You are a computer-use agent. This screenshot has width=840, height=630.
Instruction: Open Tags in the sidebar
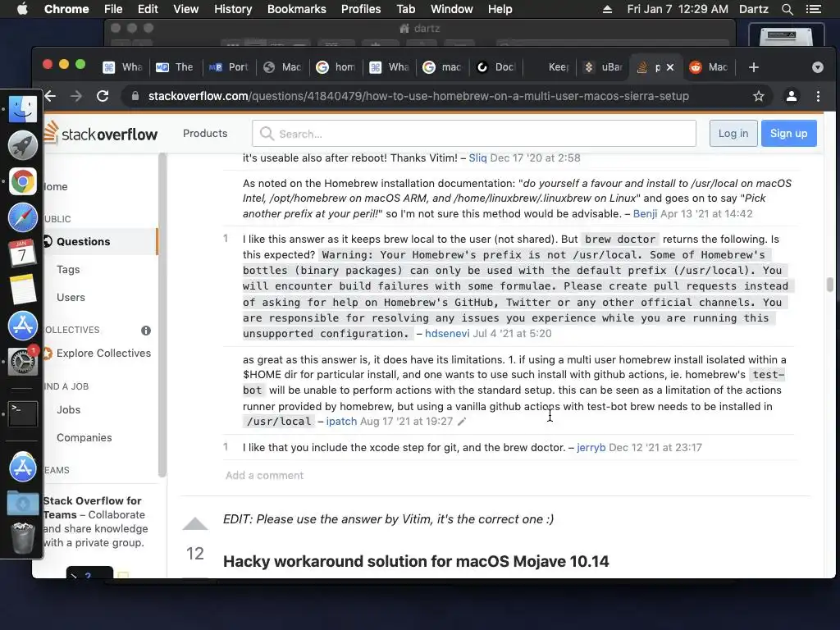(x=68, y=269)
